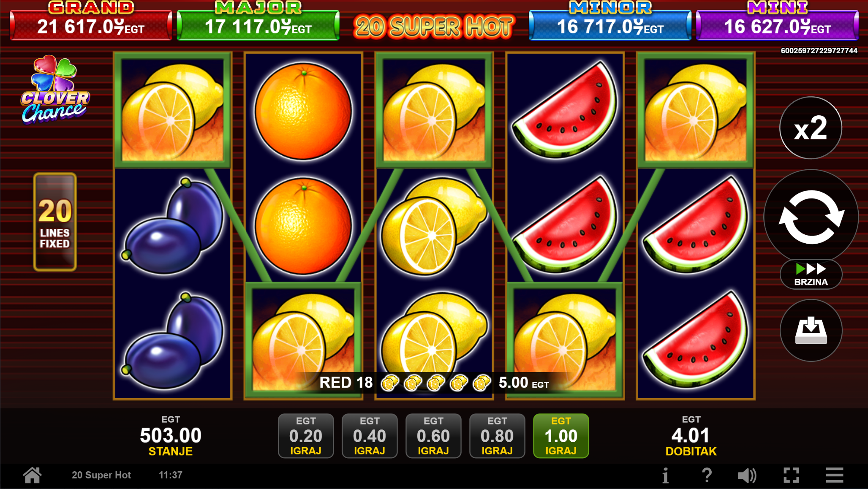
Task: Play with the 1.00 EGT bet
Action: [x=561, y=436]
